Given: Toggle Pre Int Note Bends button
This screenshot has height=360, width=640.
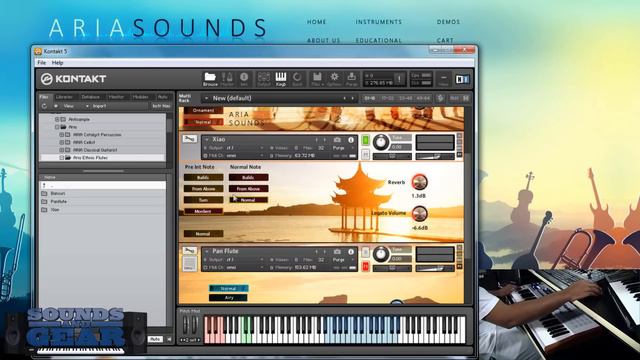Looking at the screenshot, I should [x=203, y=178].
